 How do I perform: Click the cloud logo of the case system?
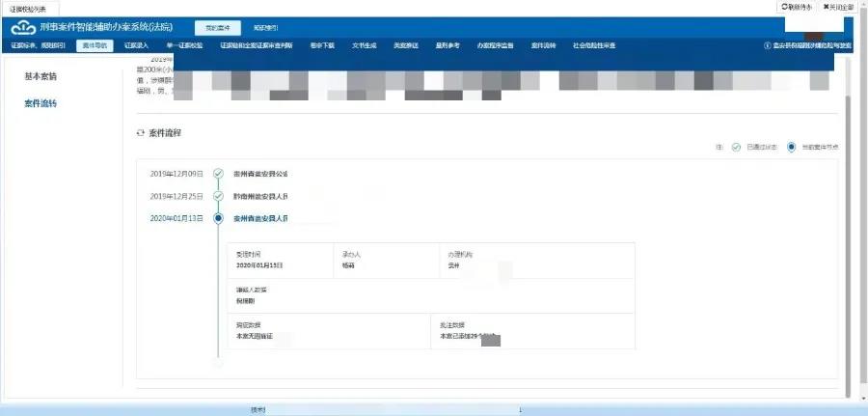point(23,27)
